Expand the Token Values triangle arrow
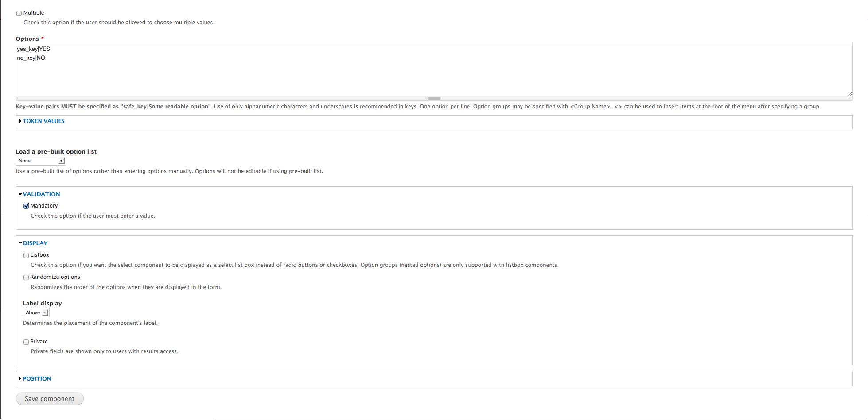 pos(20,121)
